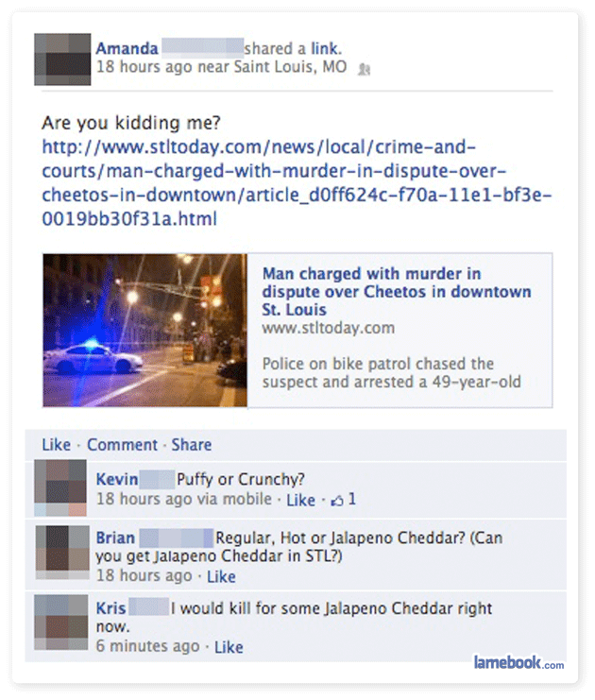Click the lamebook.com watermark logo

pyautogui.click(x=518, y=662)
